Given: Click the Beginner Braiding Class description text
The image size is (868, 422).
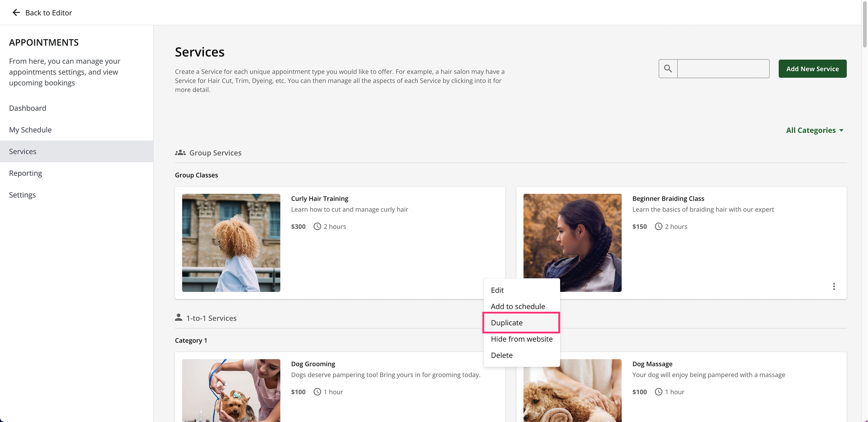Looking at the screenshot, I should [x=703, y=209].
